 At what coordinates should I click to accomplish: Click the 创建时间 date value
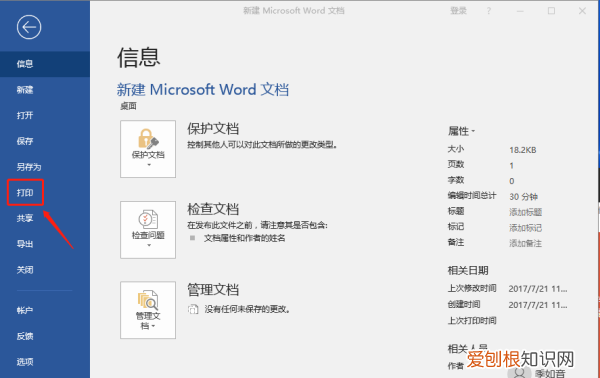538,305
